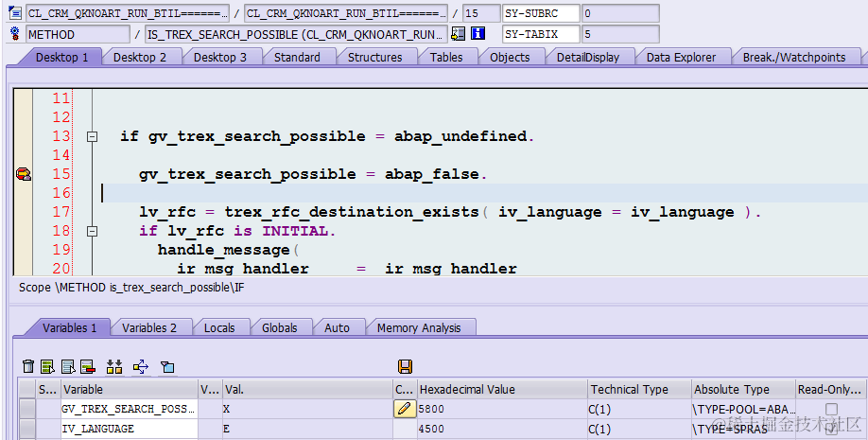Click the Technical Type column header
The height and width of the screenshot is (440, 868).
click(x=639, y=390)
